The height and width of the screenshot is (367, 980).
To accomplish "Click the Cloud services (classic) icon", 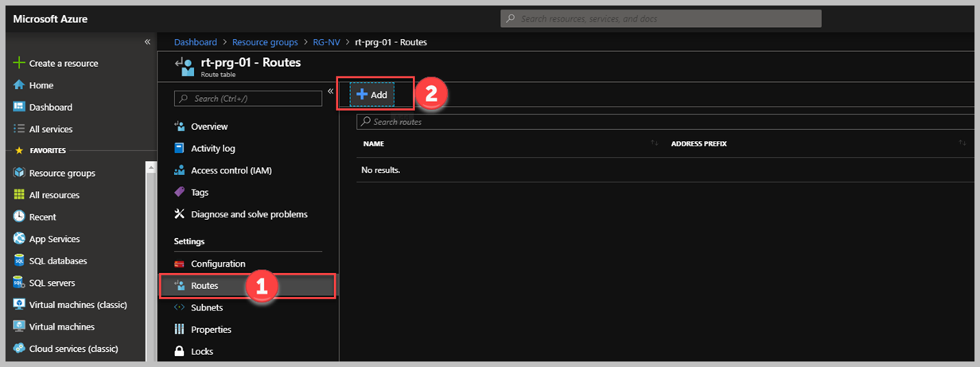I will (x=19, y=348).
